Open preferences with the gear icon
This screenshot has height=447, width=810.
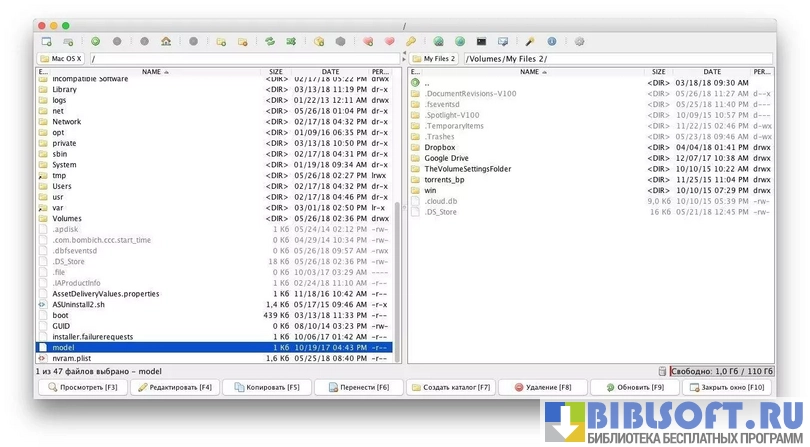[579, 42]
